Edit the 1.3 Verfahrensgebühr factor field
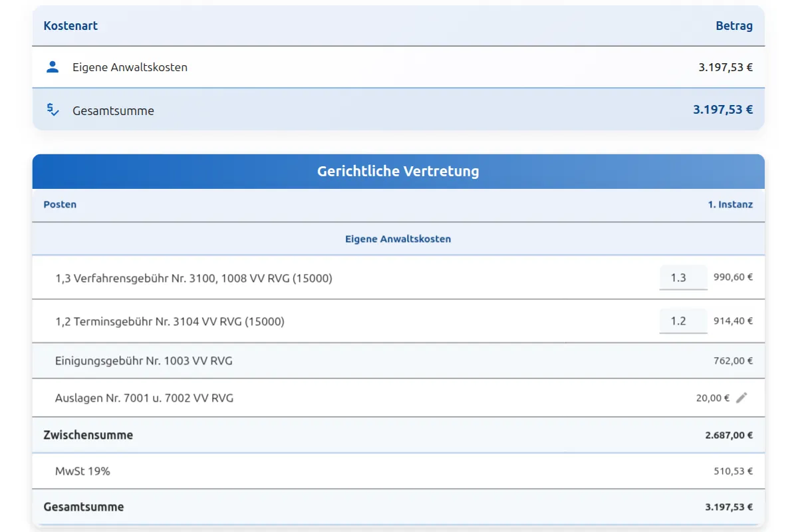This screenshot has height=532, width=798. pos(682,277)
